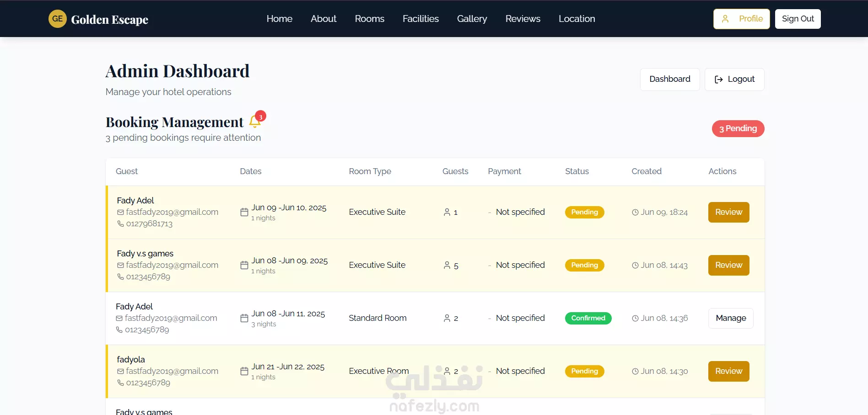The image size is (868, 415).
Task: Click mail icon in first Fady Adel row
Action: click(120, 212)
